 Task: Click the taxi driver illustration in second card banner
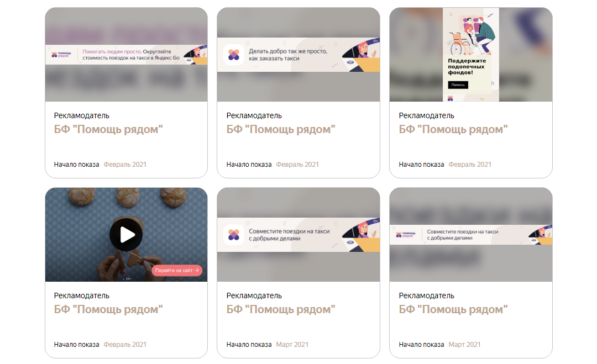click(361, 55)
